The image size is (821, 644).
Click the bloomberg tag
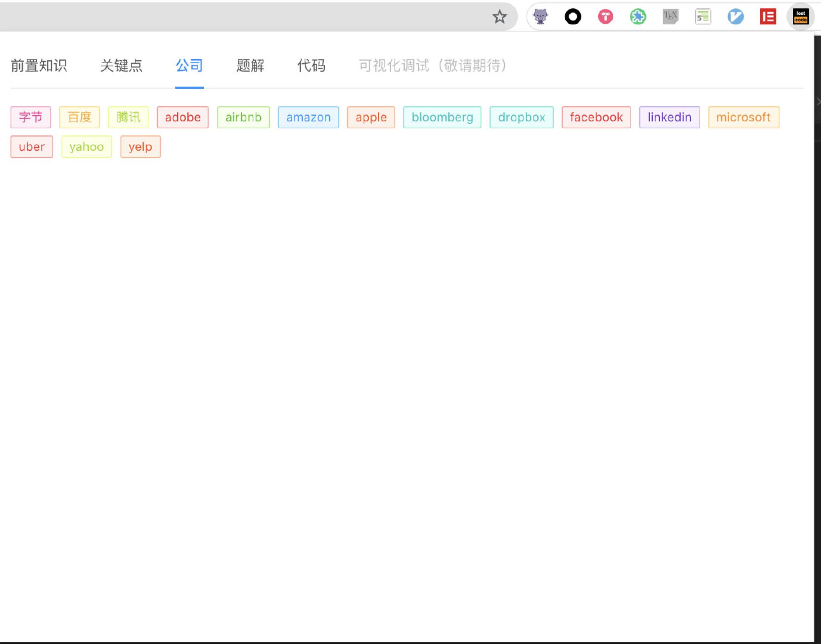click(x=442, y=117)
